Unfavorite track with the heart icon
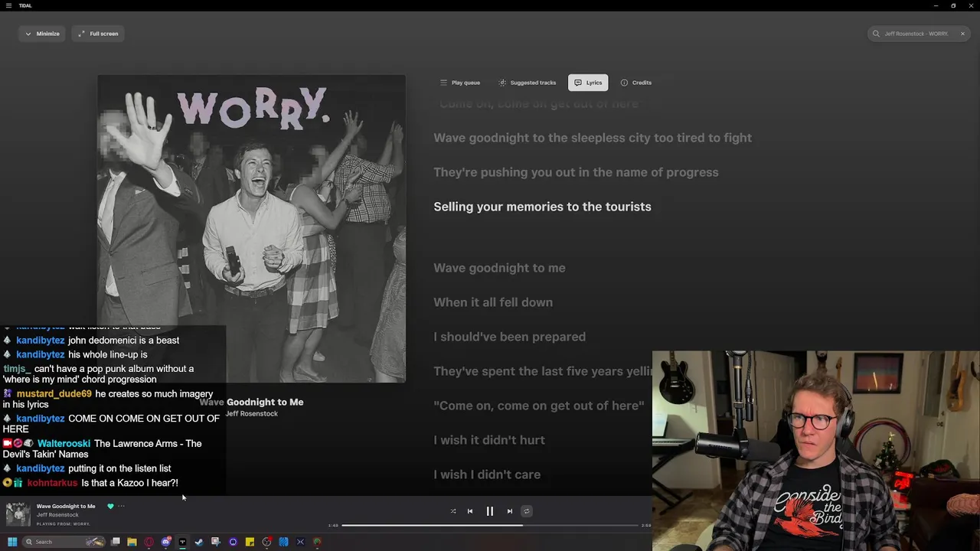The width and height of the screenshot is (980, 551). pos(110,506)
